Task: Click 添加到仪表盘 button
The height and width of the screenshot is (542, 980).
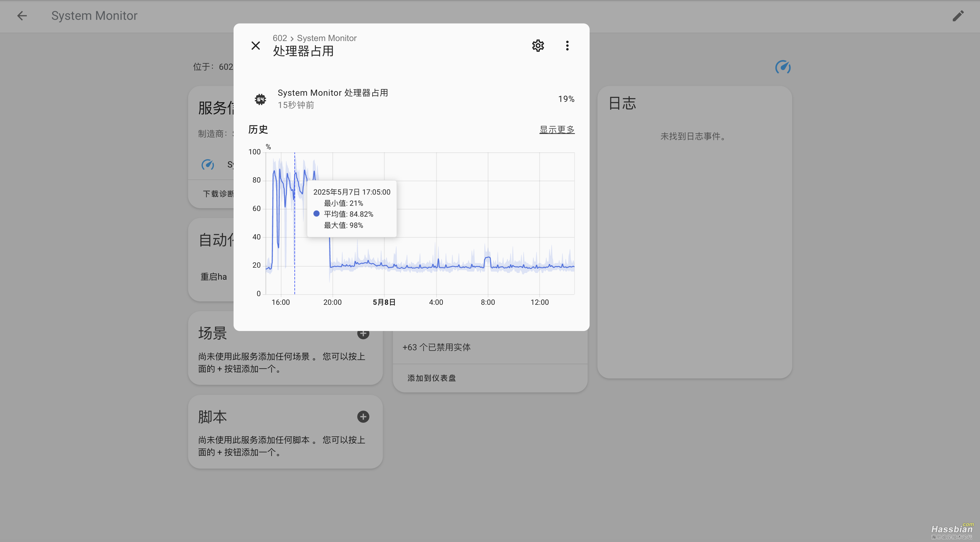Action: click(431, 378)
